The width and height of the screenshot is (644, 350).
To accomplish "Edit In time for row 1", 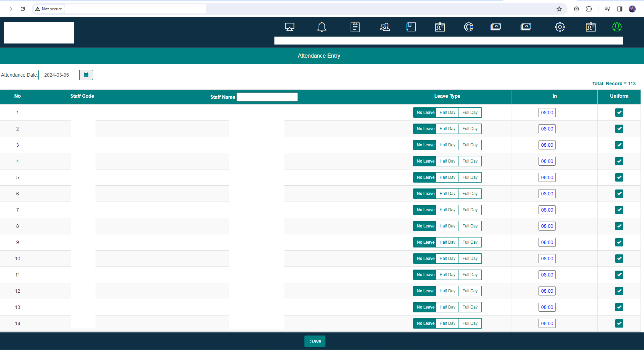I will (x=547, y=113).
